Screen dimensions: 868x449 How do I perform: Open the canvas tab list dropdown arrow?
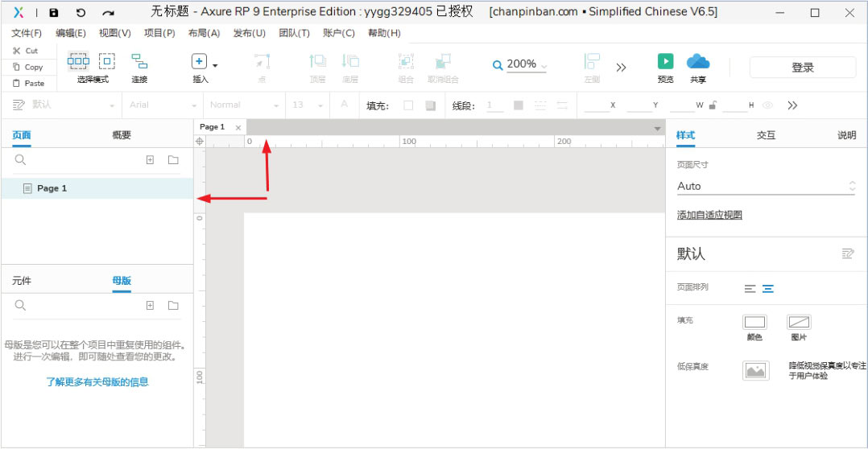pos(657,128)
